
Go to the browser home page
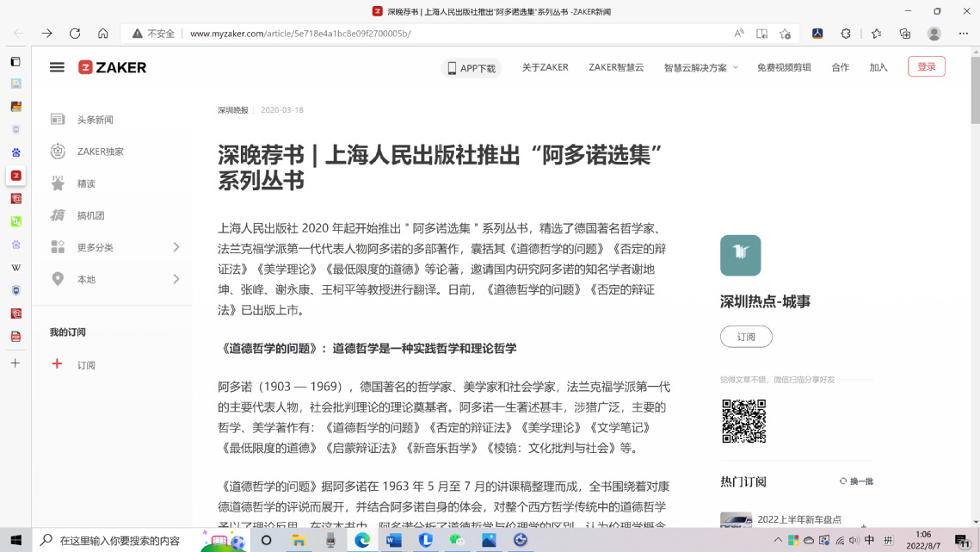(103, 34)
